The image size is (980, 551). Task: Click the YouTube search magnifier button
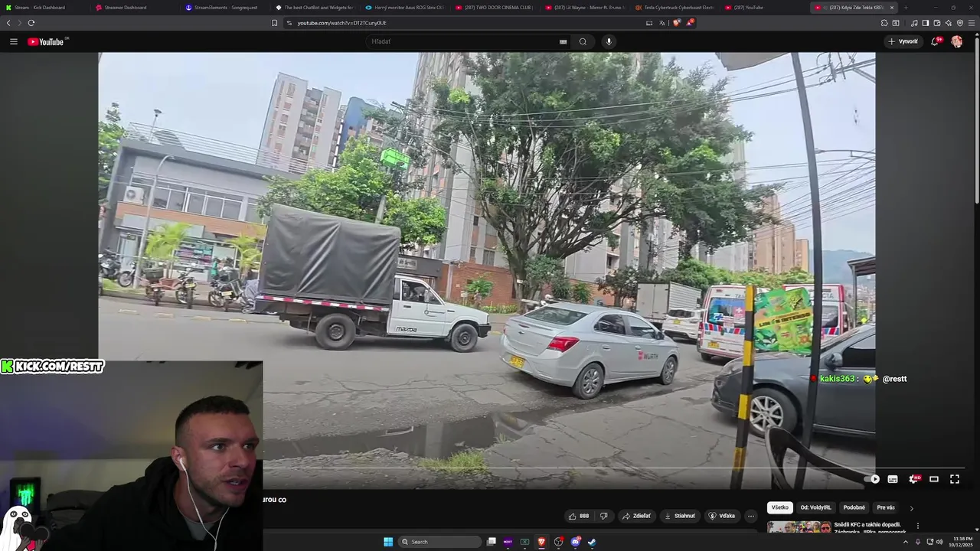583,41
